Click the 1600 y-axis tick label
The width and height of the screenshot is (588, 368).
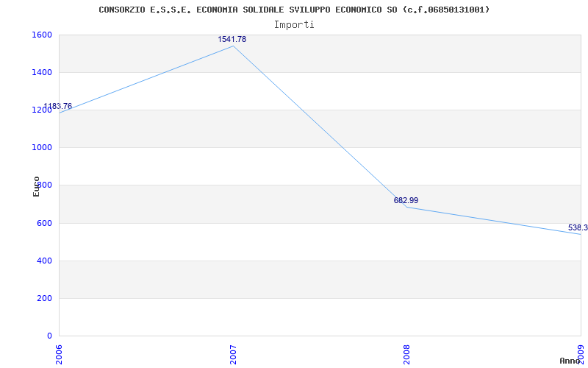pyautogui.click(x=42, y=35)
